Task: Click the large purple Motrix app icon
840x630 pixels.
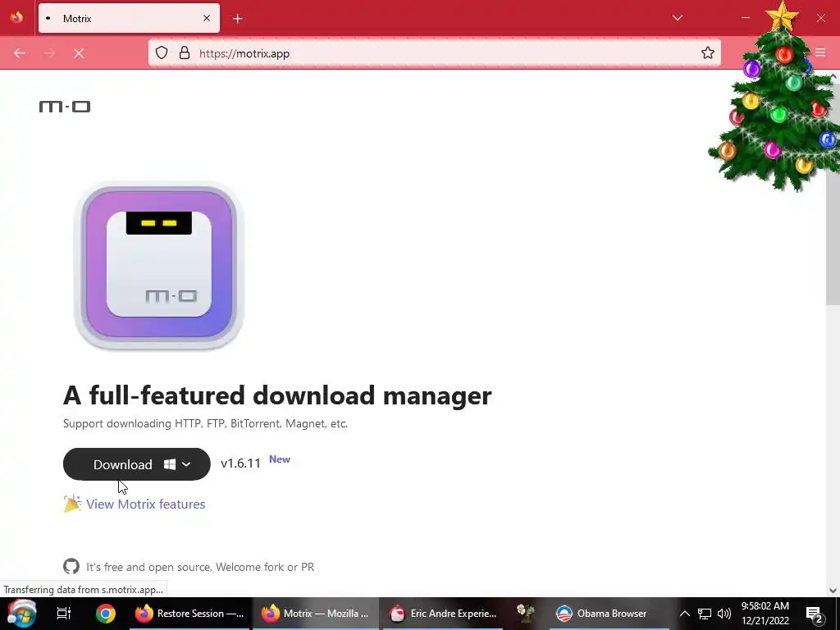Action: tap(159, 265)
